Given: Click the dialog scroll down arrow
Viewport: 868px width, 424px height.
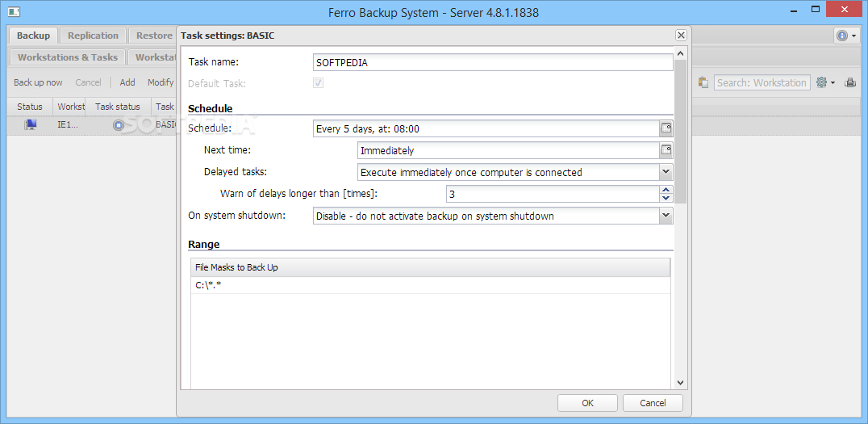Looking at the screenshot, I should (x=680, y=383).
